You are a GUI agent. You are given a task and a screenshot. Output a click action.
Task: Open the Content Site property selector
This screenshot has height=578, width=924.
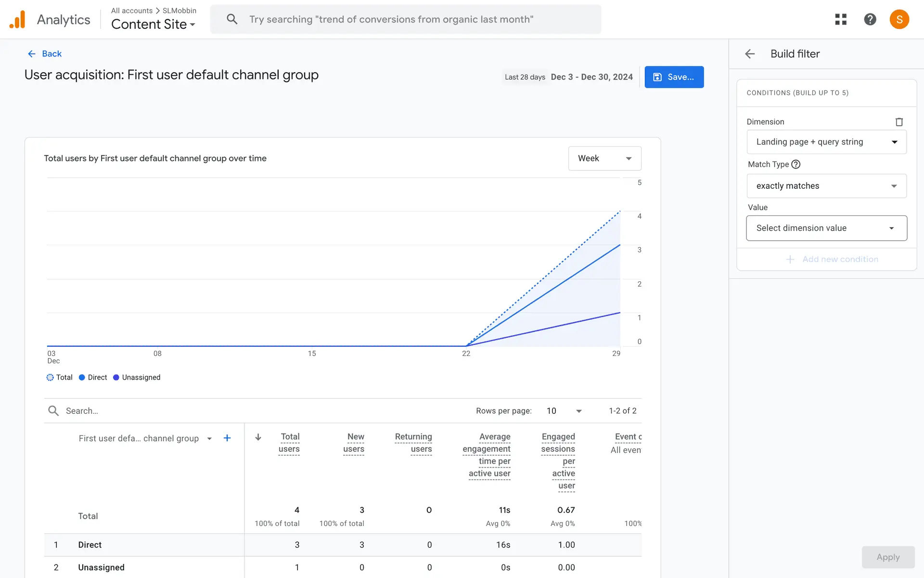pyautogui.click(x=153, y=24)
